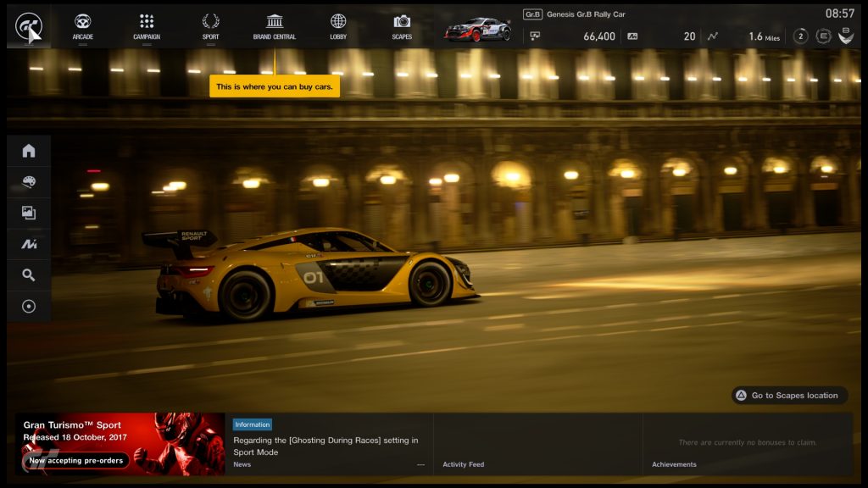Click the sportsmanship rating B badge
This screenshot has width=868, height=488.
coord(846,36)
